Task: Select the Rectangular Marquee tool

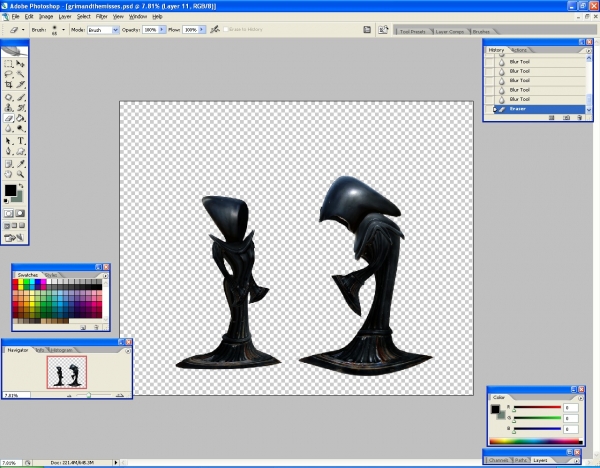Action: coord(8,64)
